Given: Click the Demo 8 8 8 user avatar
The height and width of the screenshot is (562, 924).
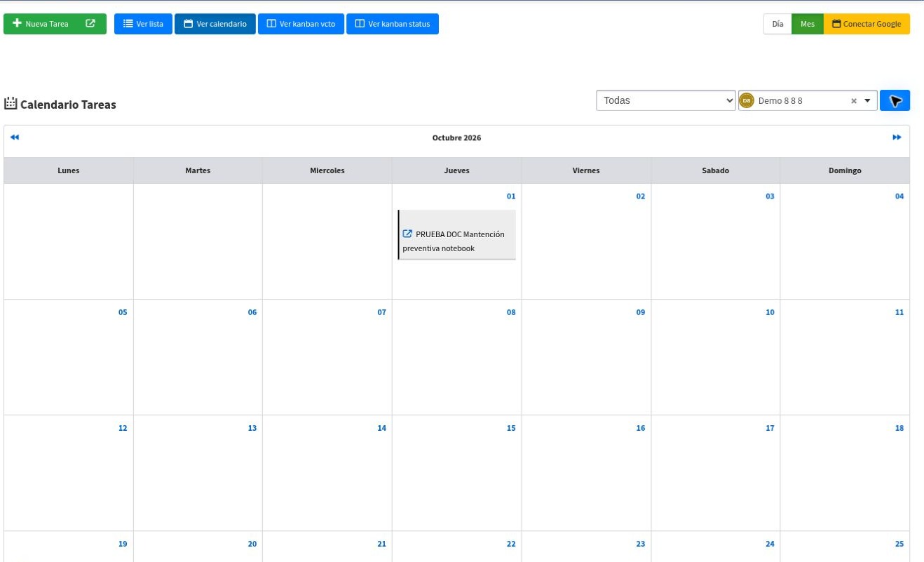Looking at the screenshot, I should coord(747,101).
